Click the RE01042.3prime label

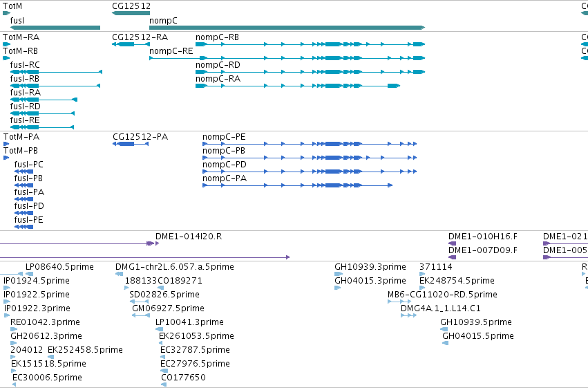(x=45, y=323)
